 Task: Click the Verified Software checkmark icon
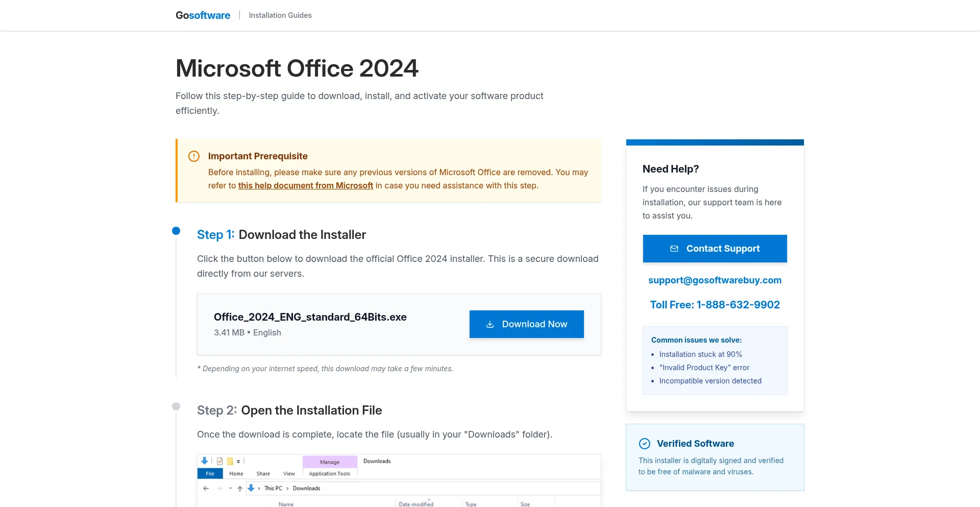pos(645,444)
